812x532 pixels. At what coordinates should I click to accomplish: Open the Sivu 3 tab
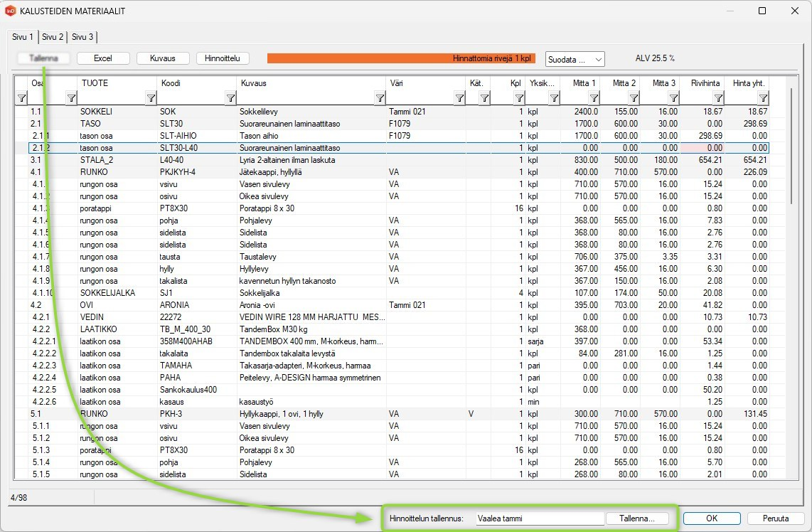[x=82, y=37]
